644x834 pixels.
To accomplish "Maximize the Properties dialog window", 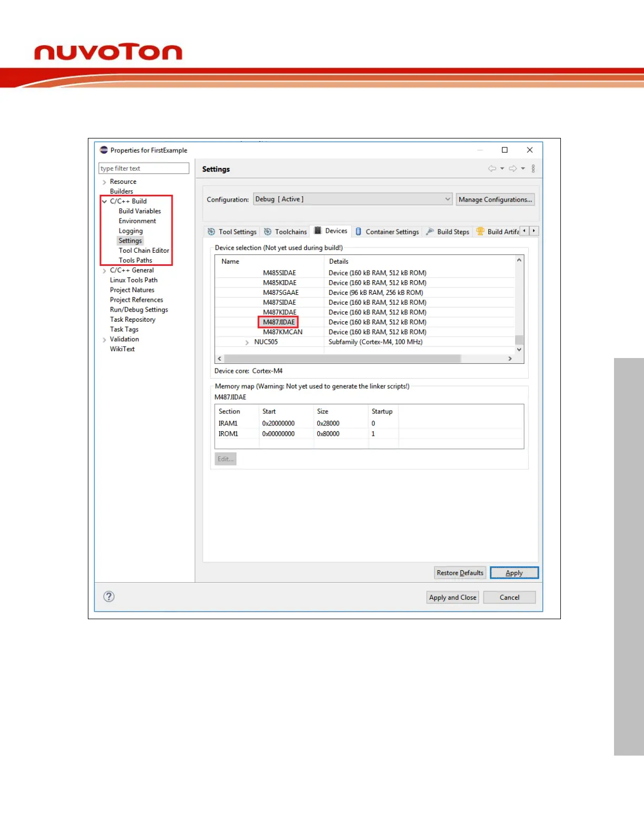I will tap(505, 150).
